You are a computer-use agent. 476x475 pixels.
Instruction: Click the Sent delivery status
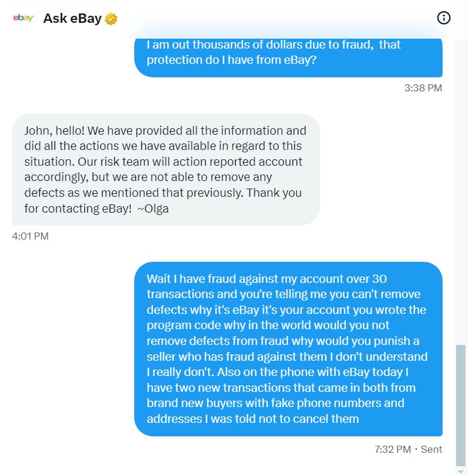coord(431,450)
